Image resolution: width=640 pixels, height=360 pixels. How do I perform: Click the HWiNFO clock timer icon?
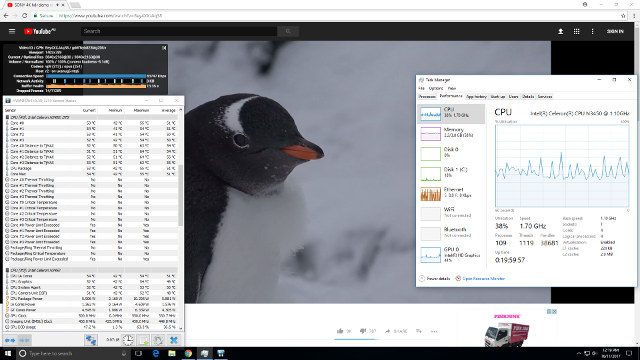(x=128, y=340)
